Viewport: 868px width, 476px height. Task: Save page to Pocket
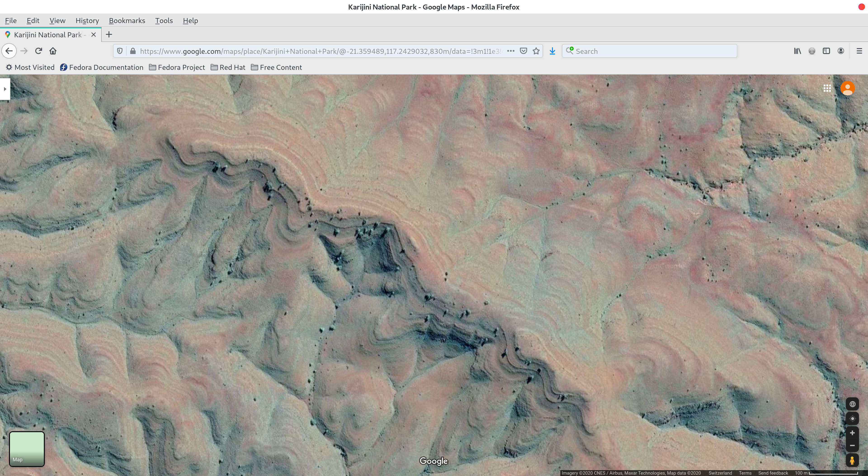(x=523, y=51)
